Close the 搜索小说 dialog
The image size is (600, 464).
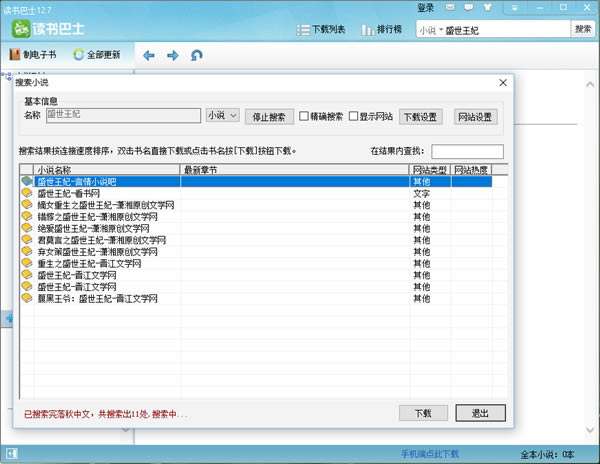pyautogui.click(x=503, y=83)
